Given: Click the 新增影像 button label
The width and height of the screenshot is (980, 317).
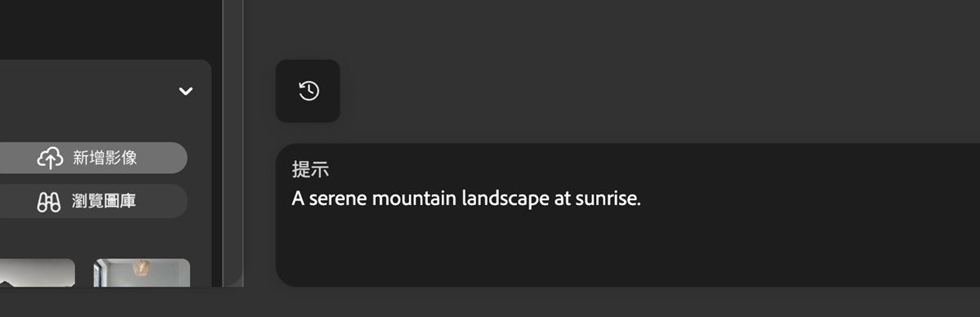Looking at the screenshot, I should pos(105,158).
